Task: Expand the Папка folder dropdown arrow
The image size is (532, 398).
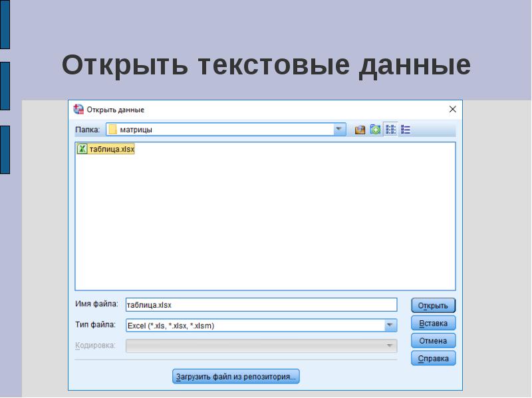Action: click(x=339, y=130)
